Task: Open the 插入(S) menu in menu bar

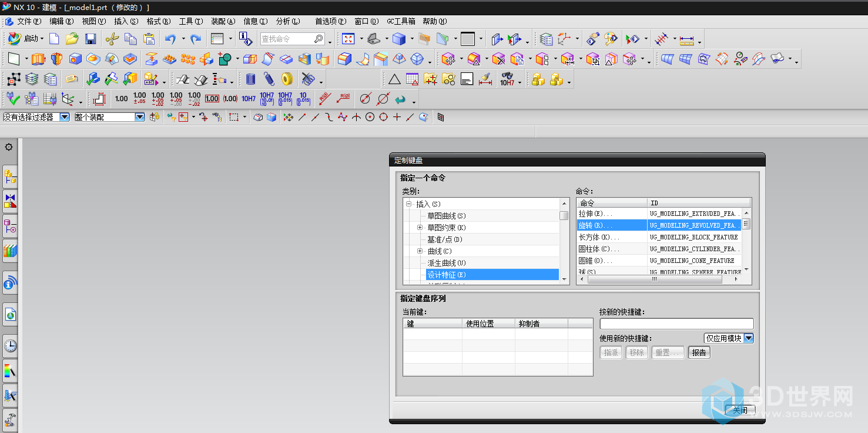Action: pyautogui.click(x=126, y=21)
